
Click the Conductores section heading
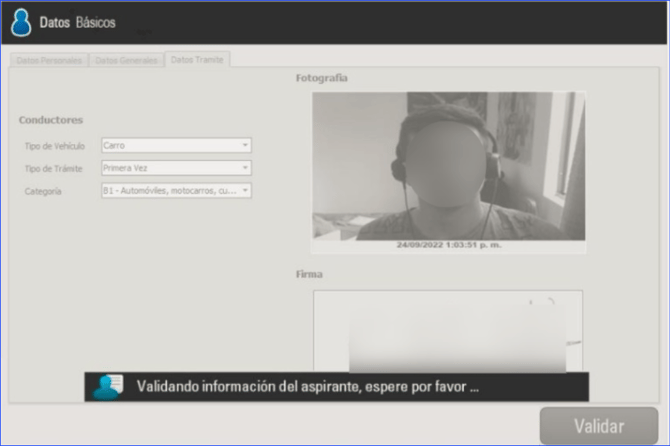coord(50,120)
